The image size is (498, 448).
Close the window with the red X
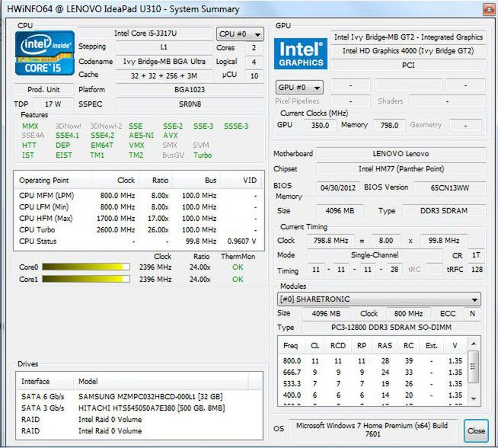489,10
